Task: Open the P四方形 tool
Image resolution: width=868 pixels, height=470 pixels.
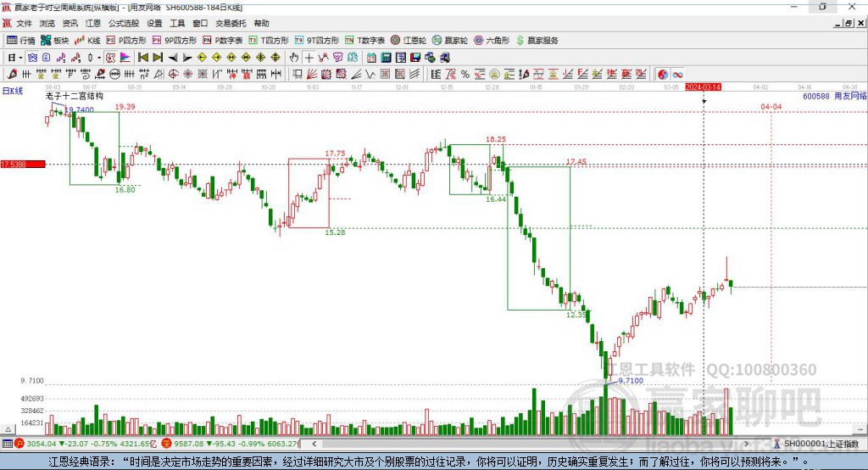Action: 126,41
